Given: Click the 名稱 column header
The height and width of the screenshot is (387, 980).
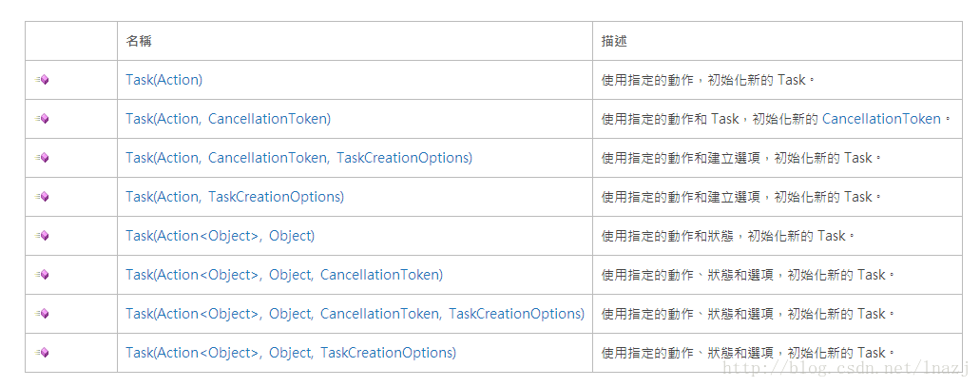Looking at the screenshot, I should [139, 41].
